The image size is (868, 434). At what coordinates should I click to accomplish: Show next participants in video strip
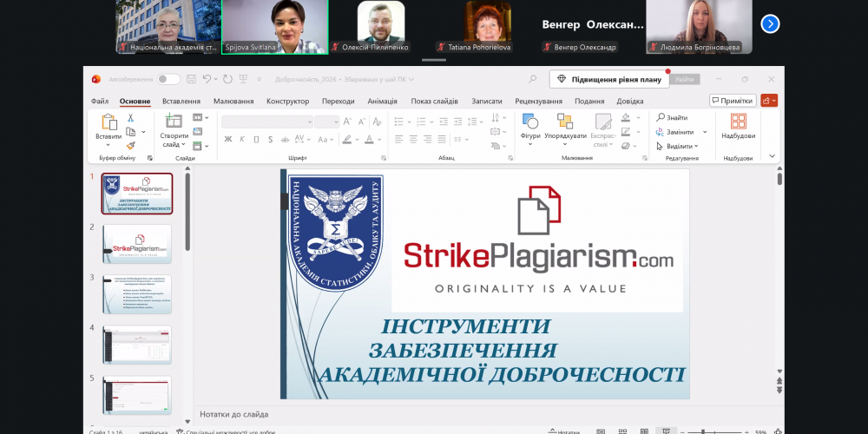click(x=770, y=23)
